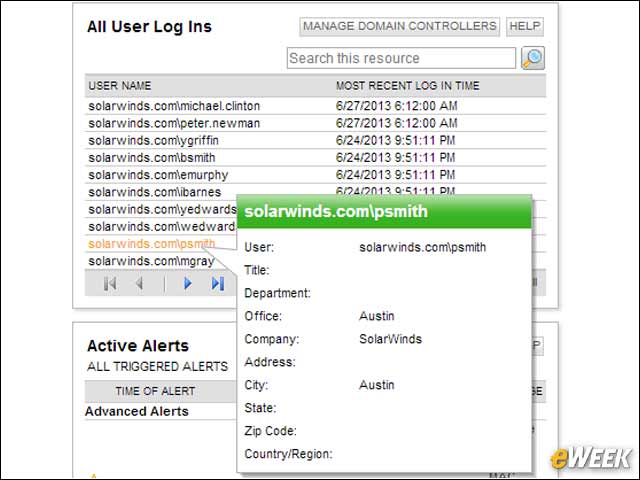This screenshot has height=480, width=640.
Task: Open user solarwinds.com\yedwards
Action: 162,209
